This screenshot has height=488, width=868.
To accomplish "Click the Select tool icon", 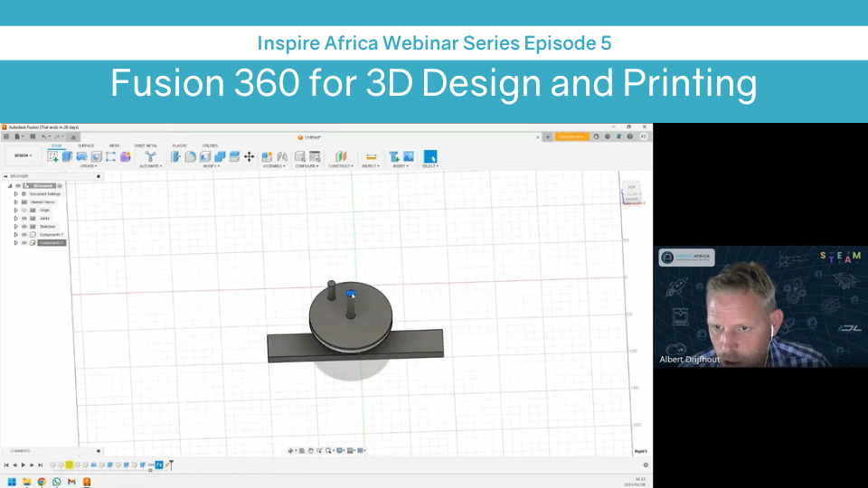I will (x=429, y=156).
